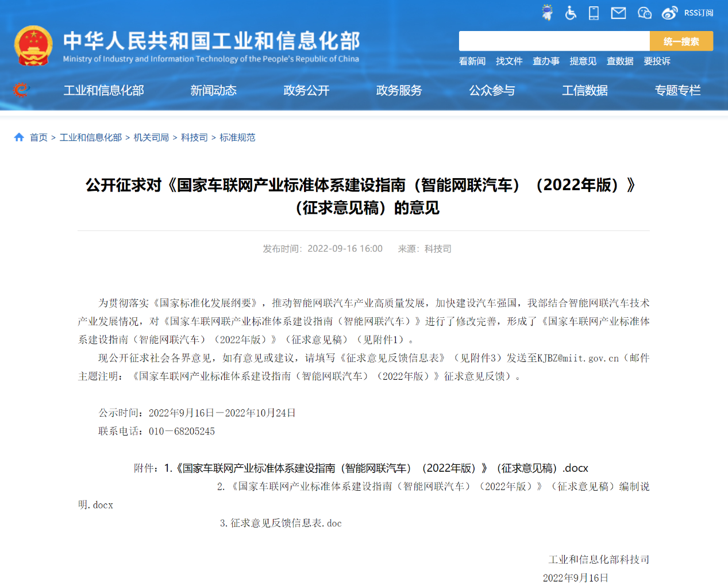Click the 发布时间 2022-09-16 16:00 text
Image resolution: width=728 pixels, height=585 pixels.
(323, 249)
